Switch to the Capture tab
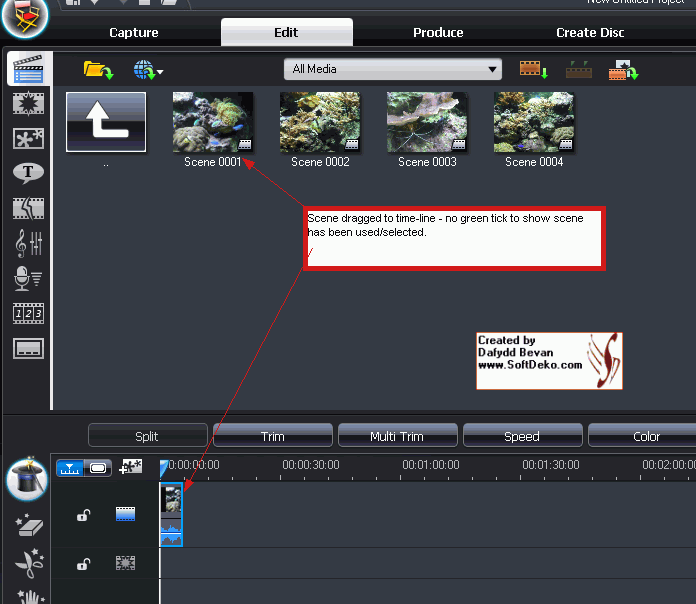This screenshot has height=604, width=696. (134, 32)
